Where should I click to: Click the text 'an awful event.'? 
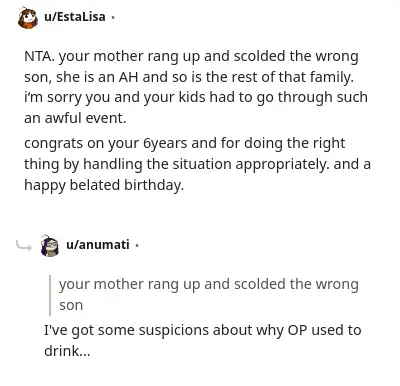pyautogui.click(x=75, y=118)
